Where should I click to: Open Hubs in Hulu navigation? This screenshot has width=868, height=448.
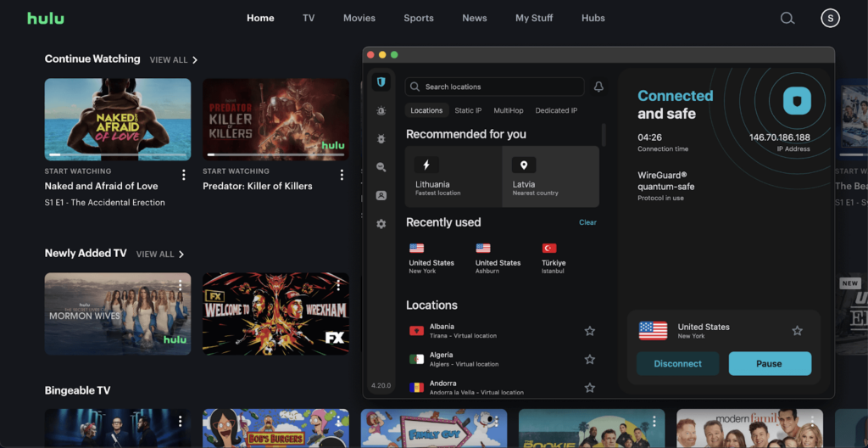pos(593,19)
